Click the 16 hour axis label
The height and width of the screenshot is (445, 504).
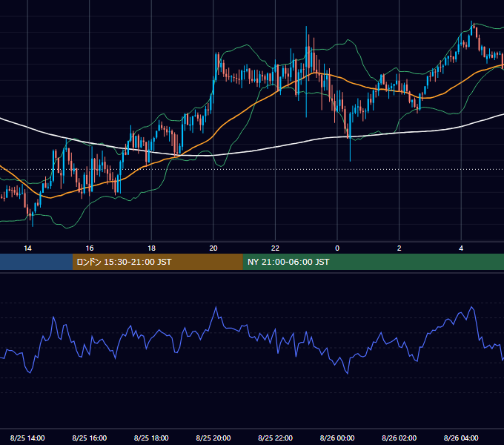[x=90, y=248]
